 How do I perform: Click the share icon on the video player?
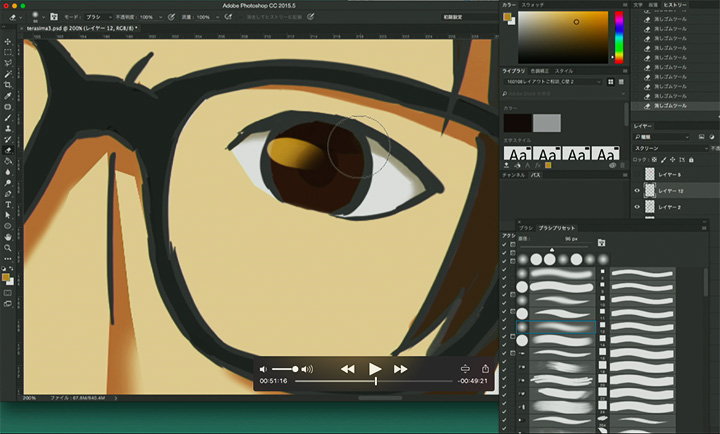click(x=485, y=369)
